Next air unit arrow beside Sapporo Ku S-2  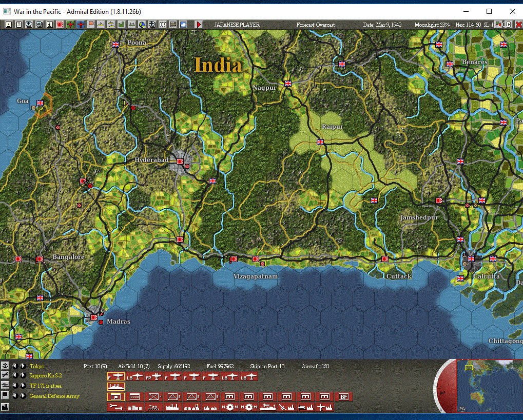(23, 375)
